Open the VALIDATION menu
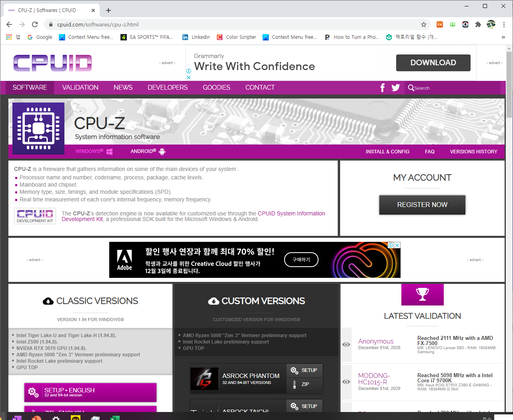The image size is (513, 420). [x=80, y=88]
